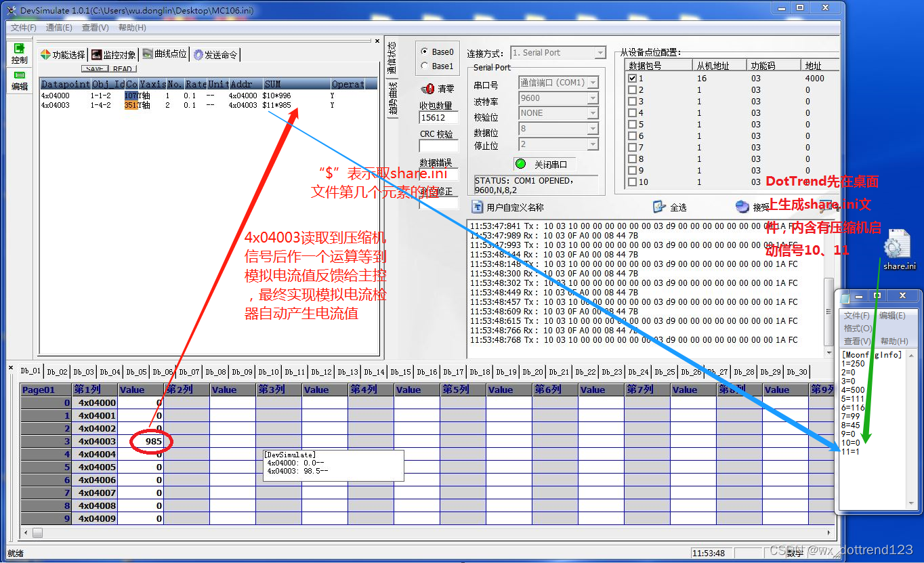Viewport: 924px width, 563px height.
Task: Click the 1=250 line in Notepad
Action: 852,364
